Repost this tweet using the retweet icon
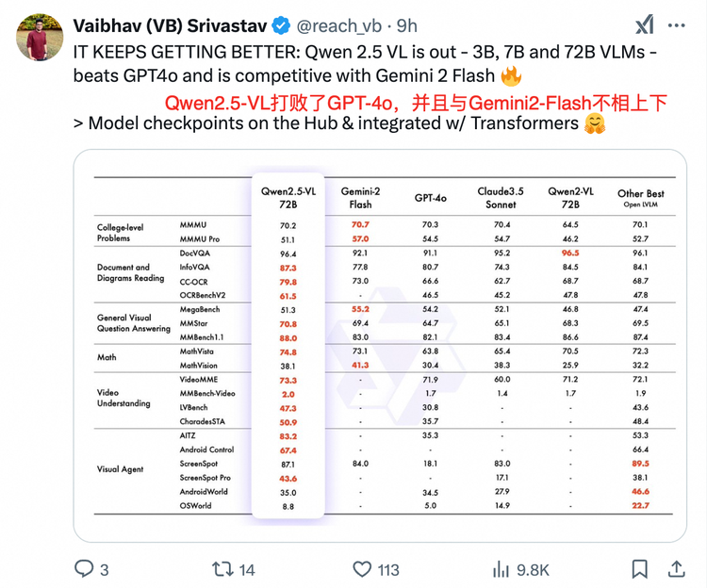The height and width of the screenshot is (588, 707). pos(222,569)
